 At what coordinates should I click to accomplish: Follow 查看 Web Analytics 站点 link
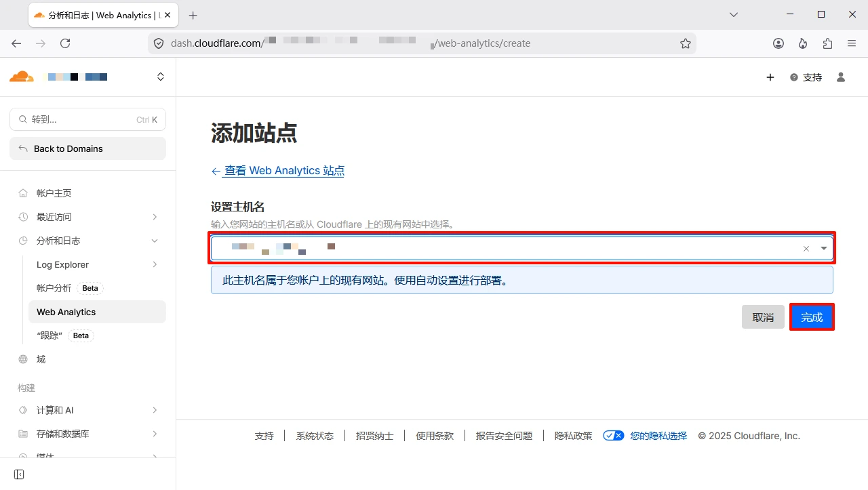284,171
